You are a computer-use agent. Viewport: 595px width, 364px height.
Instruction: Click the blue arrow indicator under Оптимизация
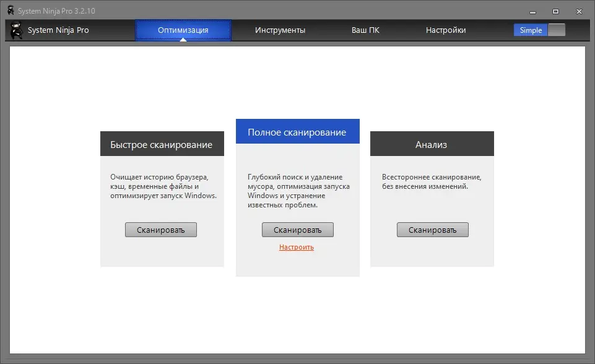tap(184, 39)
